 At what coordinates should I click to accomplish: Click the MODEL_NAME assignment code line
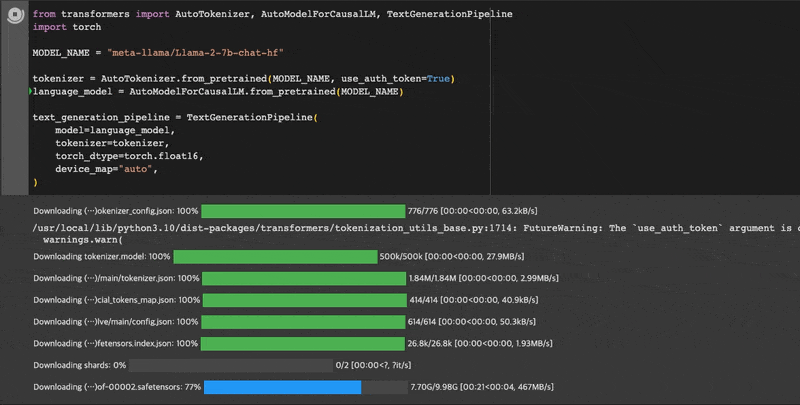tap(158, 53)
